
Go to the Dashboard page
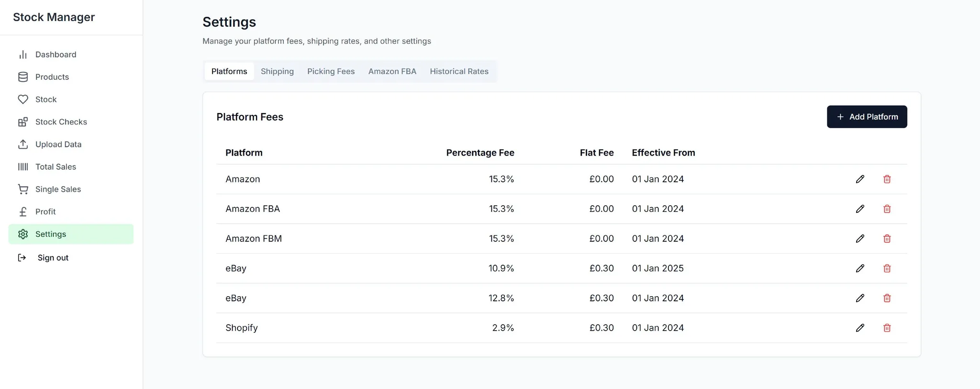coord(56,55)
